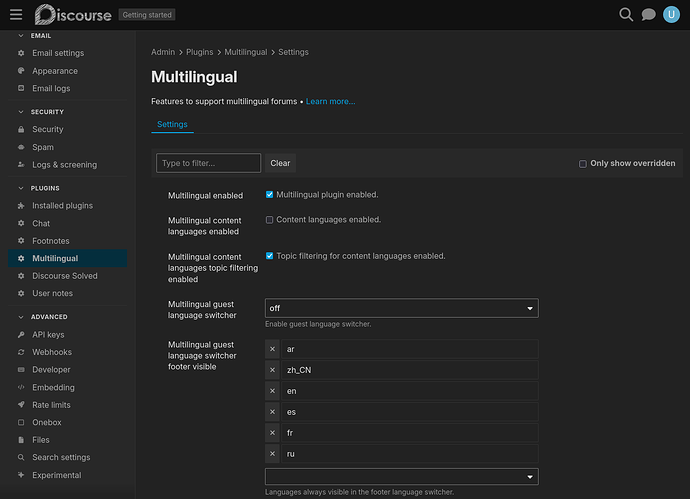This screenshot has width=690, height=499.
Task: Click the file icon beside Files
Action: (x=21, y=440)
